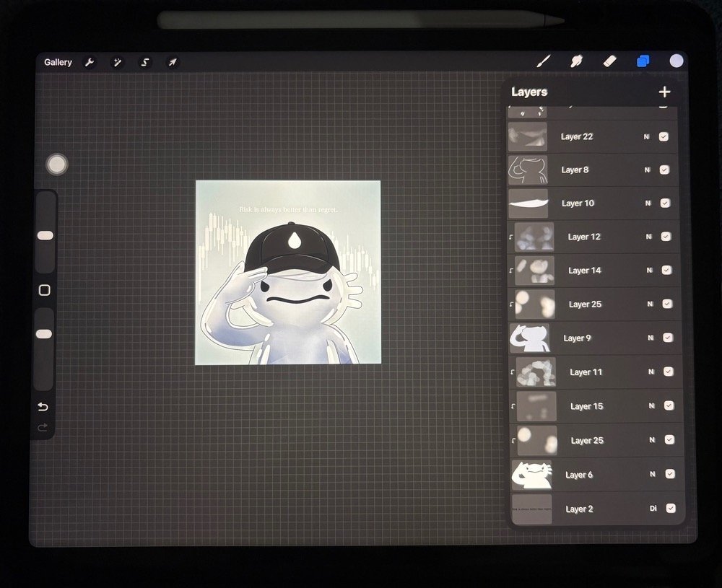Hide Layer 12 using its checkbox
This screenshot has height=588, width=722.
pyautogui.click(x=666, y=237)
